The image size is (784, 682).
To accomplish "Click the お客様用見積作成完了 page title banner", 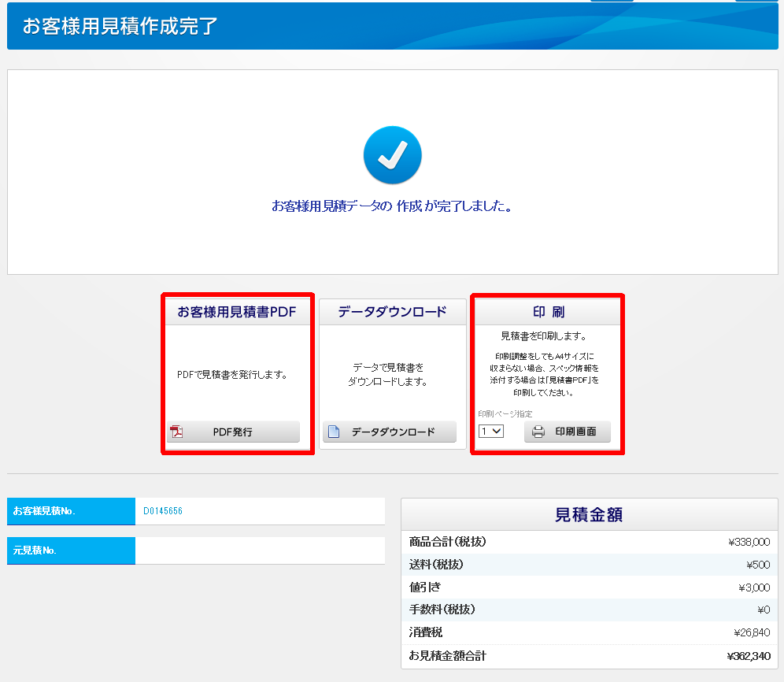I will point(120,26).
